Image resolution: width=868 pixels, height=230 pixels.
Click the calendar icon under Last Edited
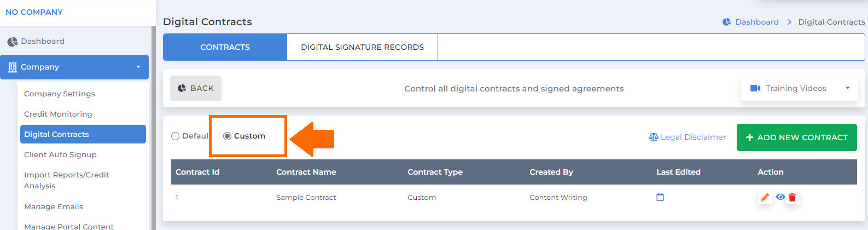pos(660,197)
